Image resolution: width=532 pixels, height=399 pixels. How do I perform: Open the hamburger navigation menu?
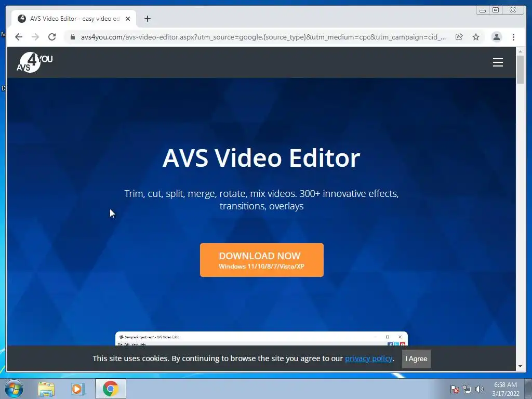point(498,62)
